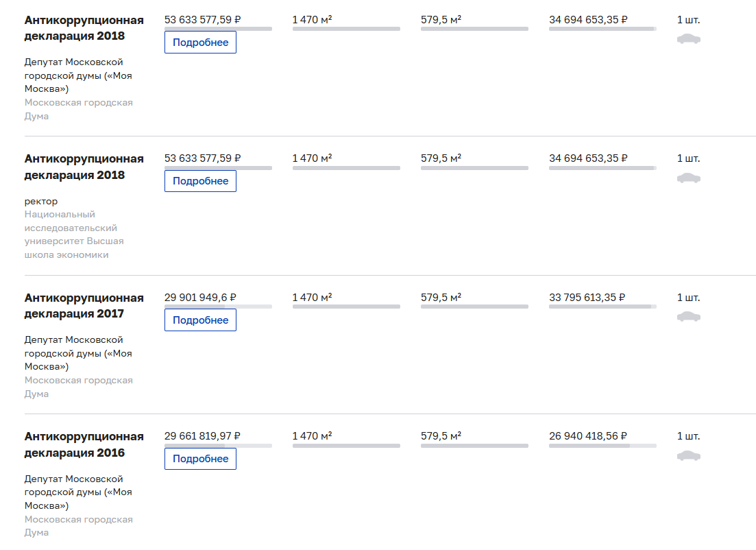
Task: Select the Антикоррупционная декларация 2017 heading
Action: click(x=84, y=306)
